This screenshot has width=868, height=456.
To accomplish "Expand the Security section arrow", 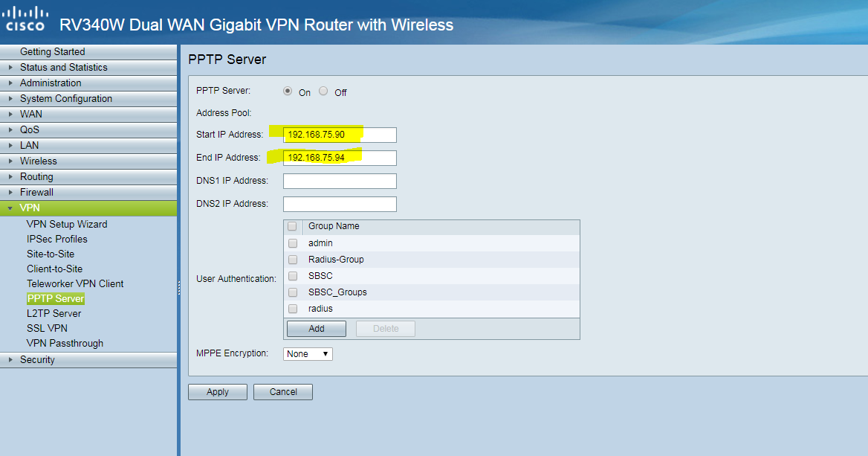I will click(x=10, y=359).
